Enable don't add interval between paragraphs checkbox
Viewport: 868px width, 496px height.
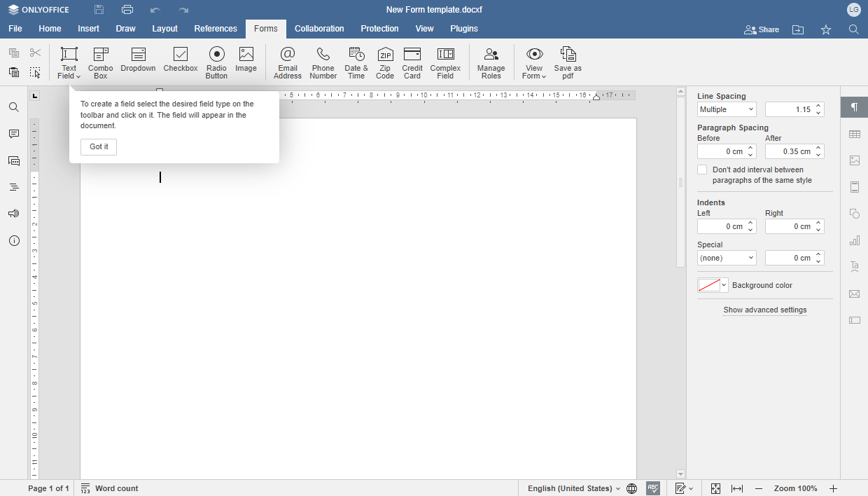tap(702, 170)
